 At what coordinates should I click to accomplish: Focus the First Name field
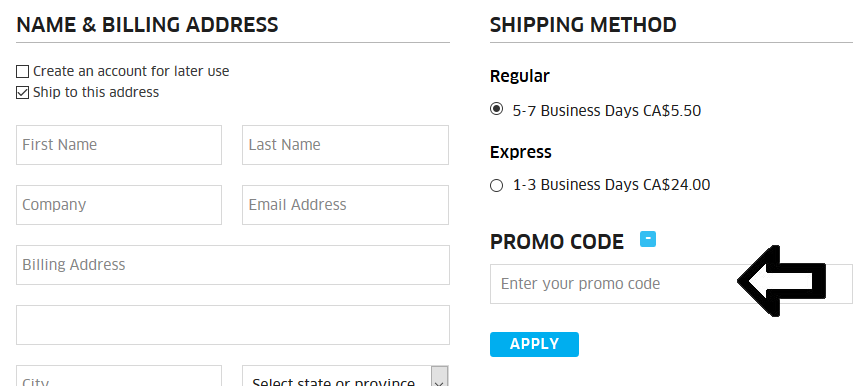(x=119, y=145)
